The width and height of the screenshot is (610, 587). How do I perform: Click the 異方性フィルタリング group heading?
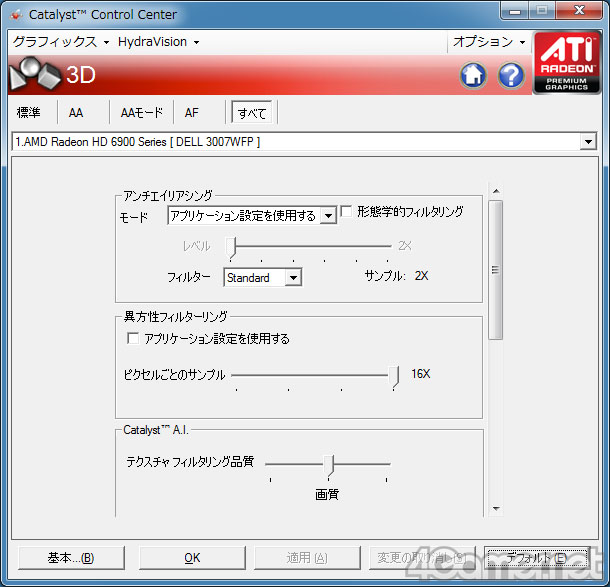[175, 316]
